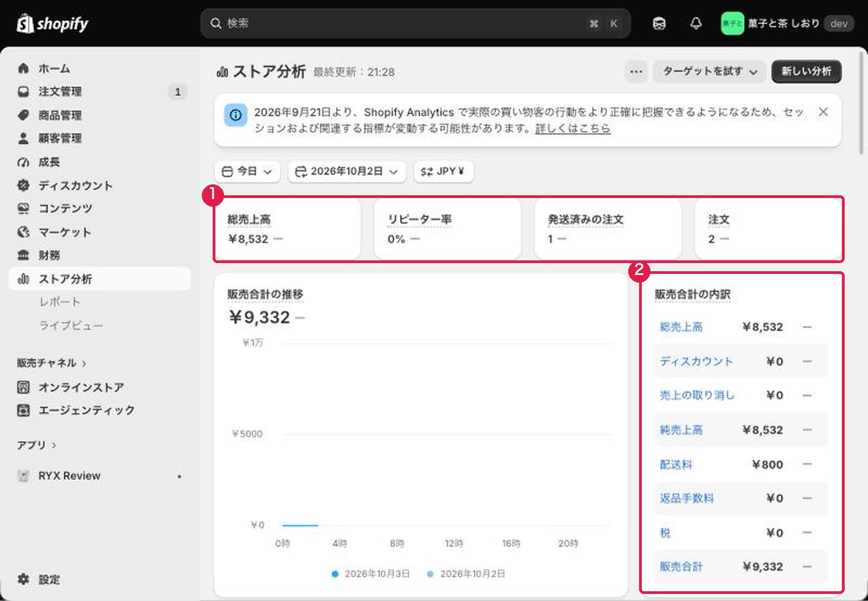This screenshot has height=601, width=868.
Task: Click the ストア分析 chart icon in sidebar
Action: (23, 279)
